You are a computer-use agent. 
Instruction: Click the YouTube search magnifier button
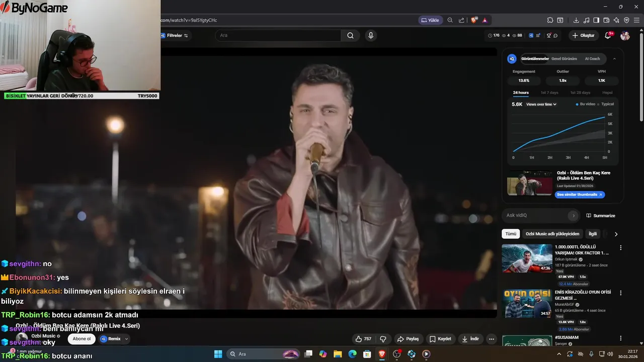[350, 35]
